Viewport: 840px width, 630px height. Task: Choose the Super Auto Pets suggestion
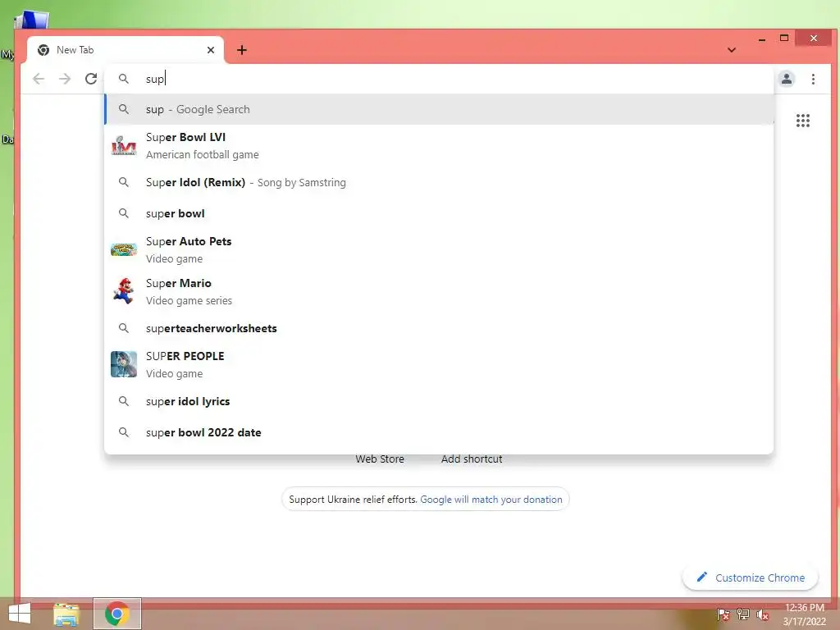(440, 249)
